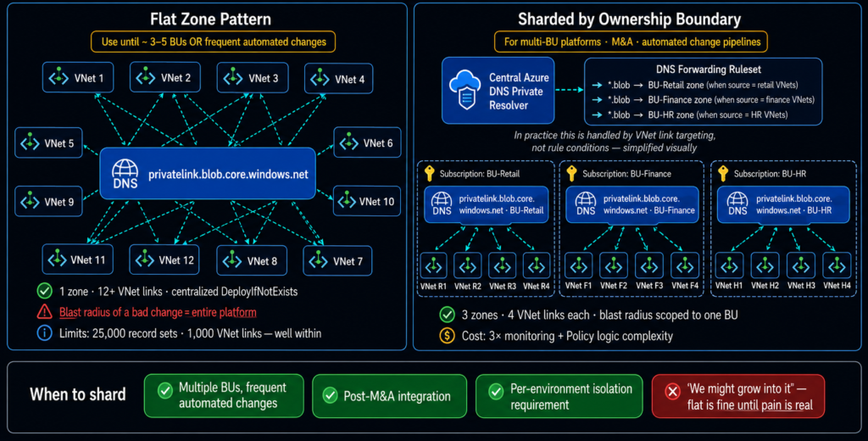Viewport: 868px width, 441px height.
Task: Click the BU-Finance zone forwarding rule
Action: (x=703, y=100)
